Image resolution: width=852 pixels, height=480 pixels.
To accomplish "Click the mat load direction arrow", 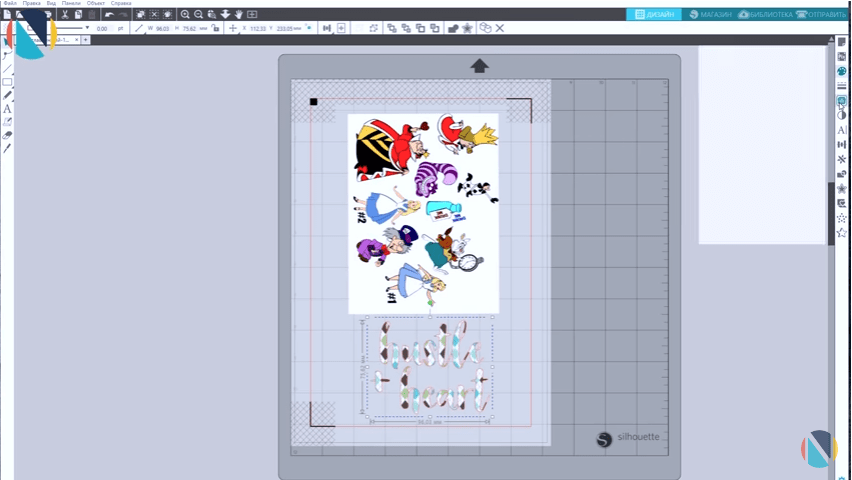I will [479, 66].
